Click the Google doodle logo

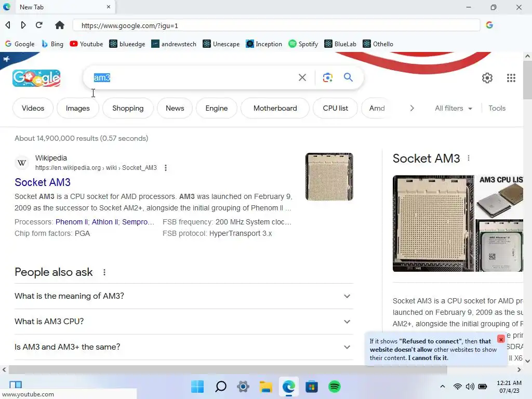point(36,78)
